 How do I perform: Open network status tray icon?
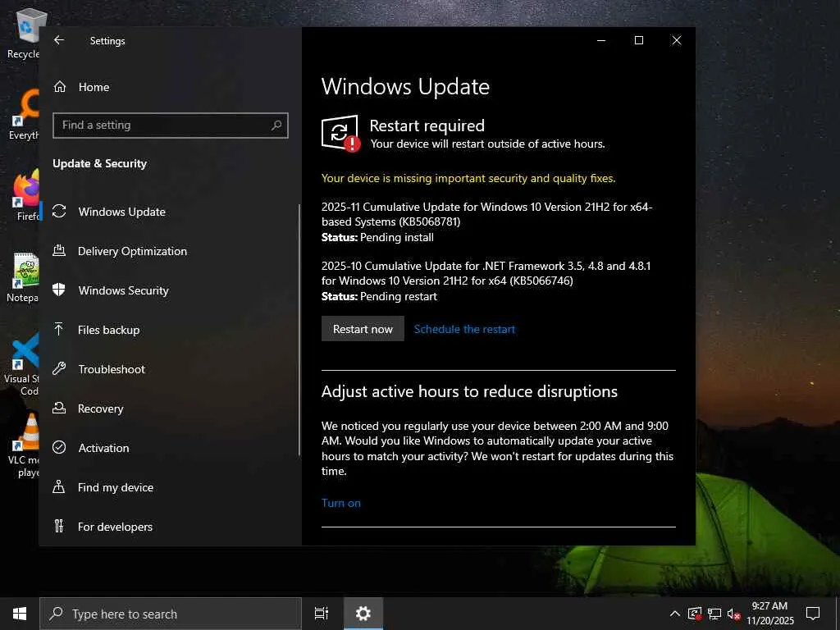714,614
